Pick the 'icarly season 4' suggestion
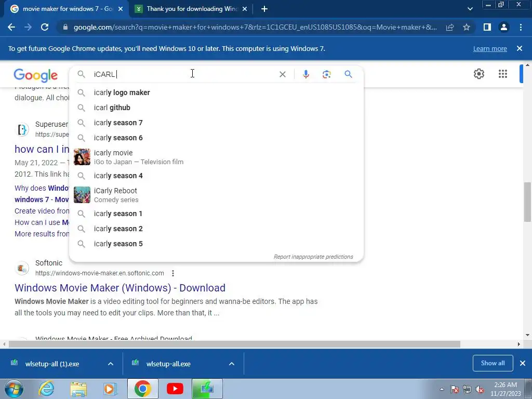532x399 pixels. [216, 176]
